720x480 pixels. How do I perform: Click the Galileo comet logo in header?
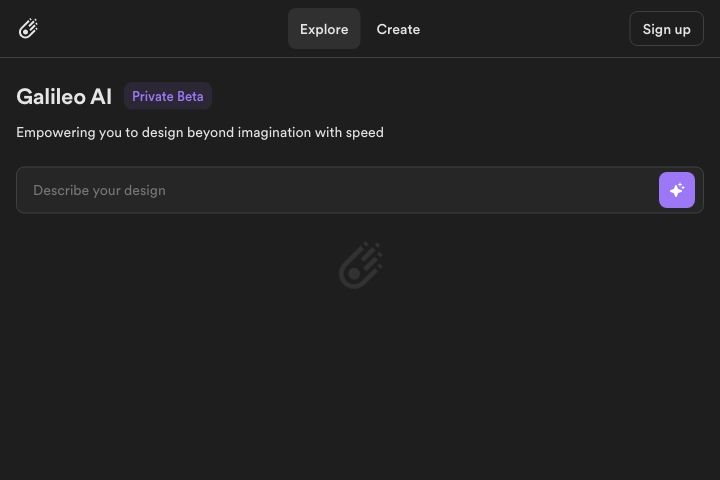[x=28, y=28]
